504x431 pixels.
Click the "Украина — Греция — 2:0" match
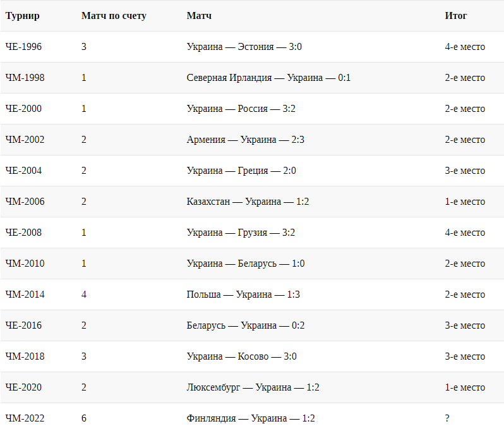coord(241,171)
